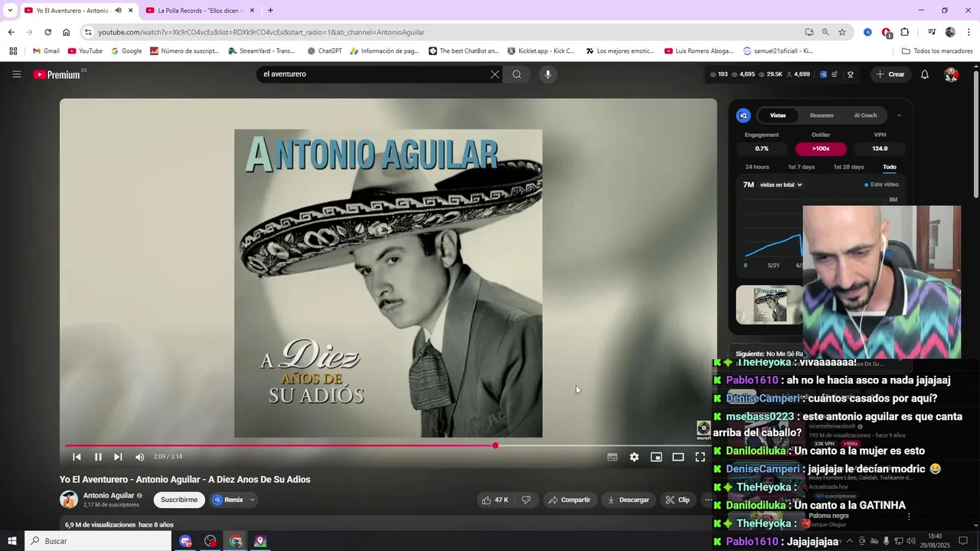980x551 pixels.
Task: Open Chrome extensions puzzle icon
Action: point(904,32)
